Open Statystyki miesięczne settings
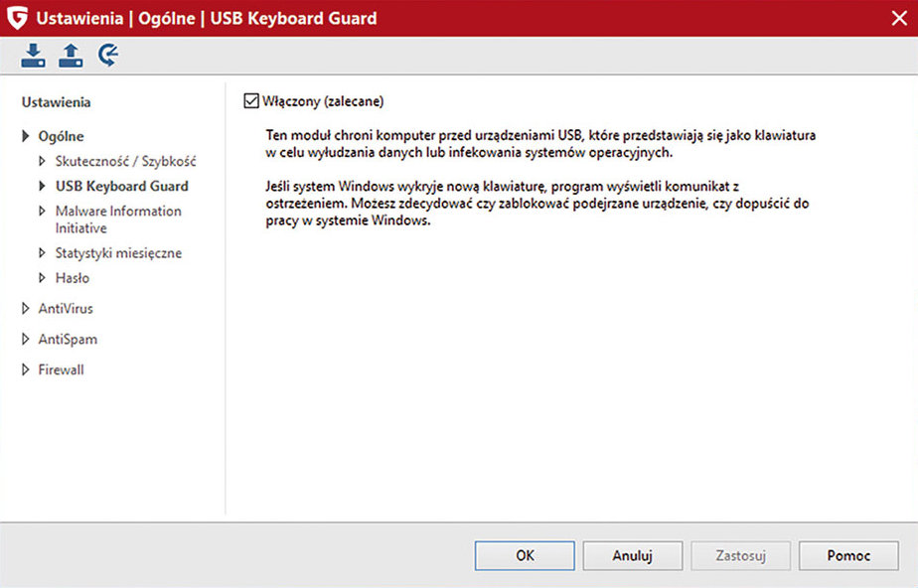Viewport: 918px width, 588px height. (x=118, y=253)
